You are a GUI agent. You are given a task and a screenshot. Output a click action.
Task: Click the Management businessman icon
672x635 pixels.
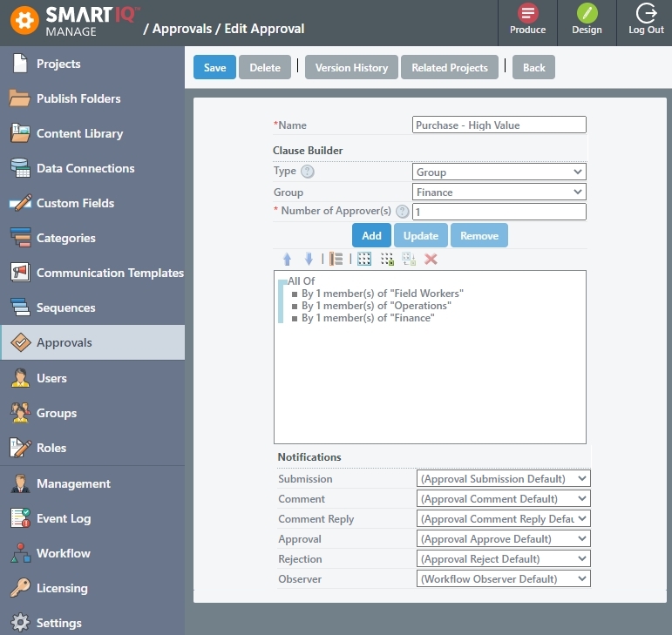tap(20, 483)
